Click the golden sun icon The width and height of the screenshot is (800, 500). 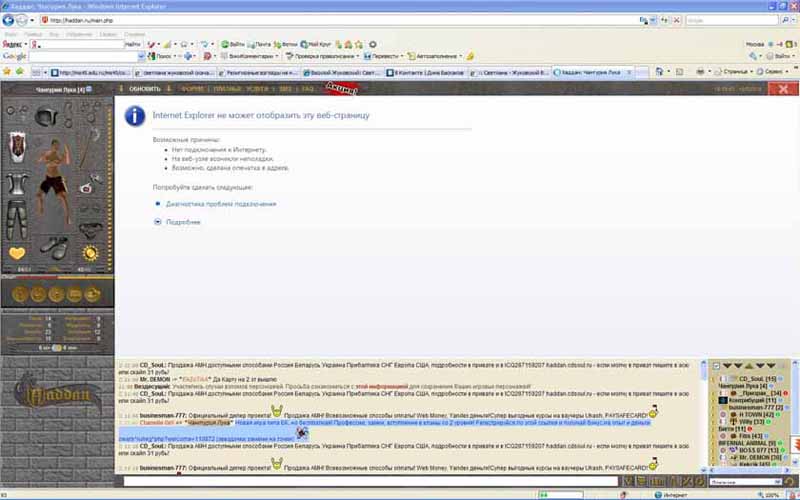(90, 253)
